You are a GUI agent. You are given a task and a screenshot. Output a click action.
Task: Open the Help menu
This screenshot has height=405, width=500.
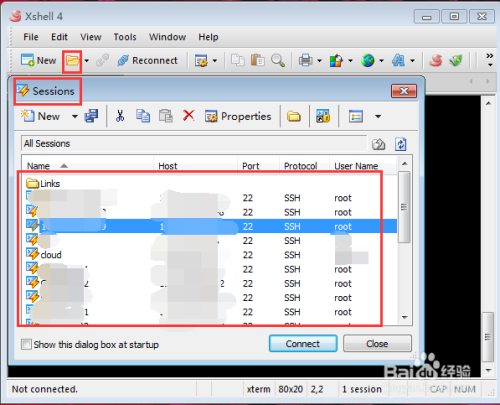click(x=208, y=37)
